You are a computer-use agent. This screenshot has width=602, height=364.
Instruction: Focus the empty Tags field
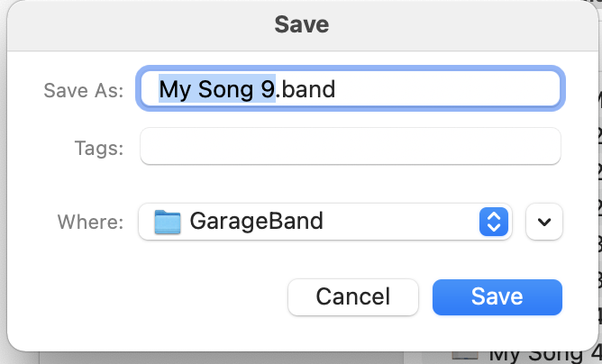click(350, 147)
